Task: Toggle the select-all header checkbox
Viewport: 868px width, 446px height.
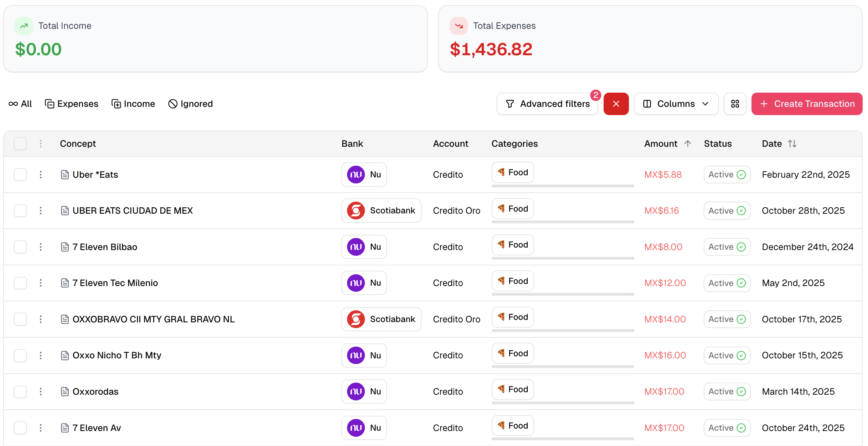Action: click(20, 144)
